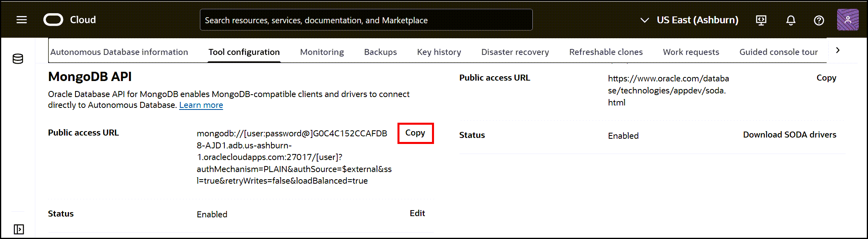The image size is (868, 239).
Task: Open the Monitoring tab
Action: (x=322, y=52)
